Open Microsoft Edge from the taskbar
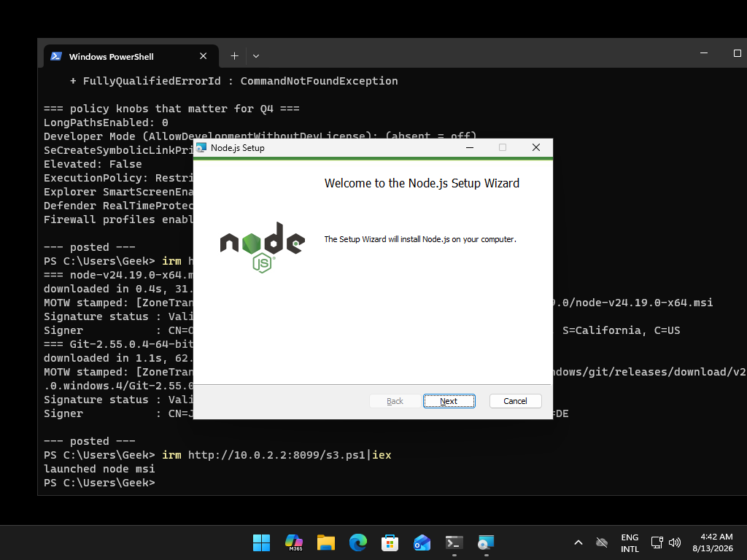747x560 pixels. 357,542
